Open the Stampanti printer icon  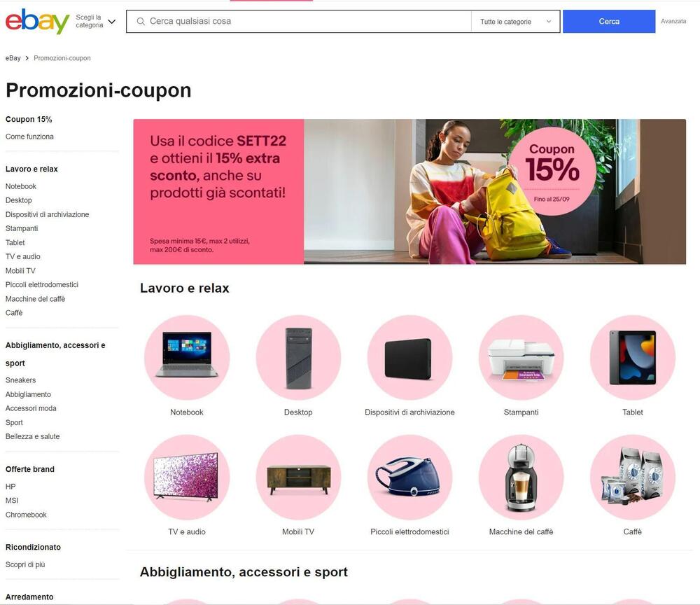tap(521, 357)
